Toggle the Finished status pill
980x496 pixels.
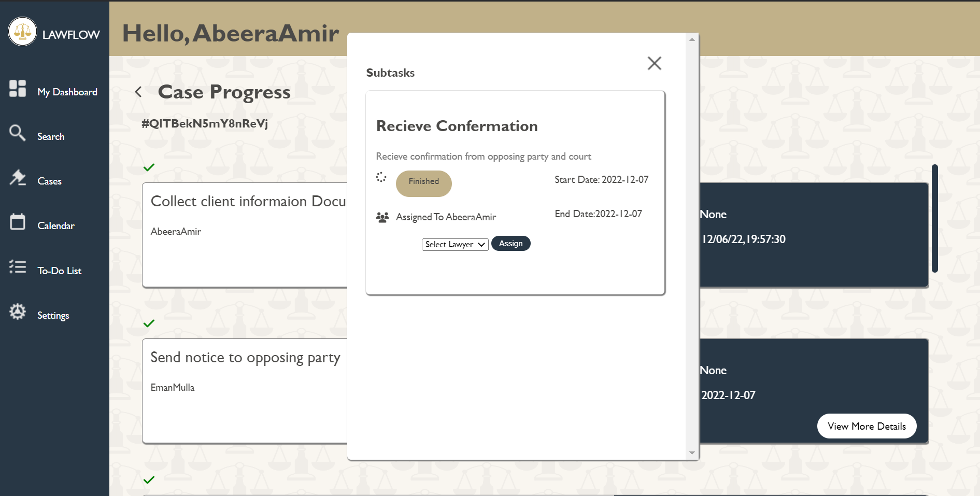point(423,183)
